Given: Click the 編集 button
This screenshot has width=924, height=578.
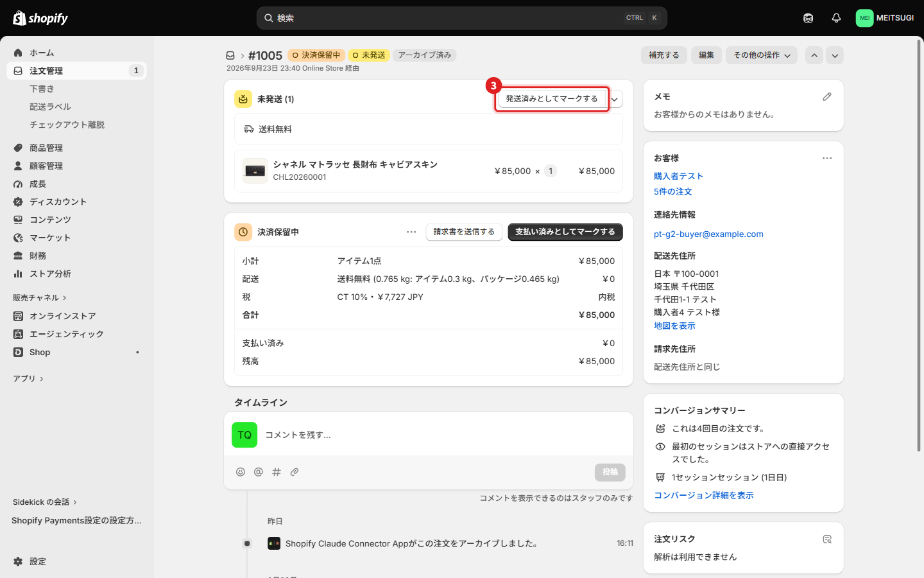Looking at the screenshot, I should [706, 55].
